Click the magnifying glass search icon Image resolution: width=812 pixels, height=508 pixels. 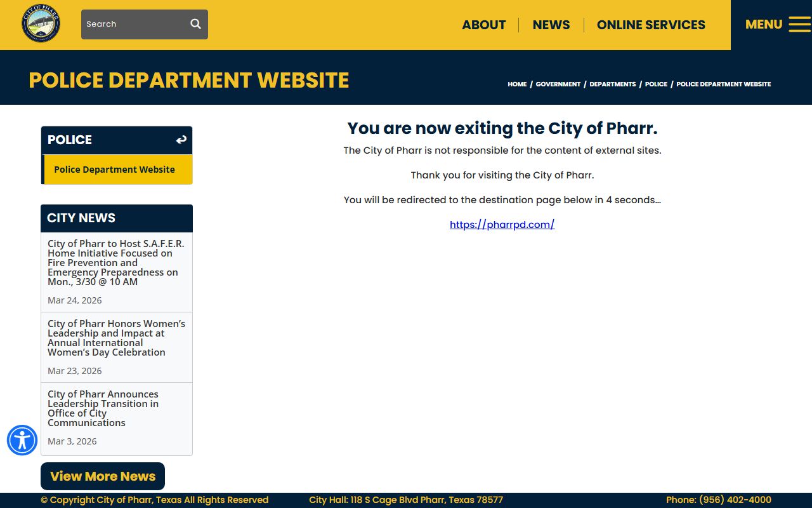tap(195, 24)
